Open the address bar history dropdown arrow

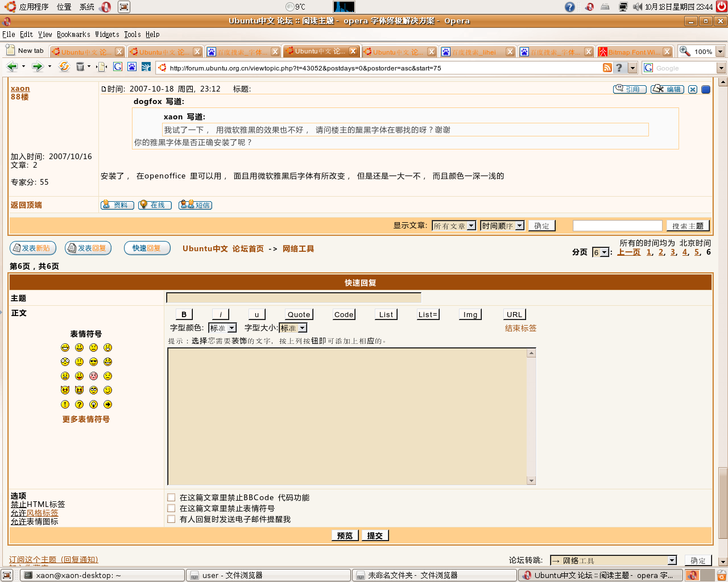pos(632,68)
